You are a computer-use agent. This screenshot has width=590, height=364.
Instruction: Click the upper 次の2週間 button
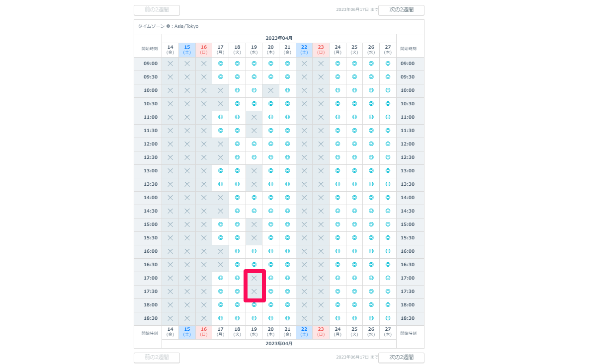pos(401,10)
